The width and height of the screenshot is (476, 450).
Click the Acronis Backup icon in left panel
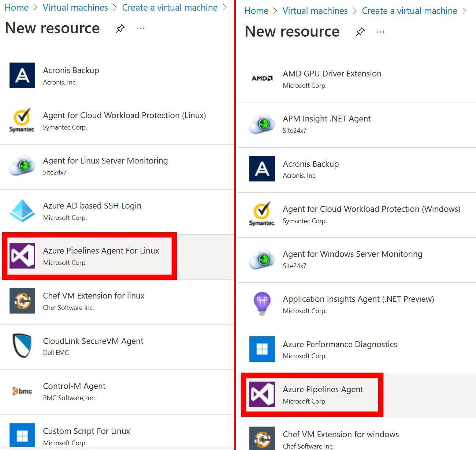(x=22, y=75)
